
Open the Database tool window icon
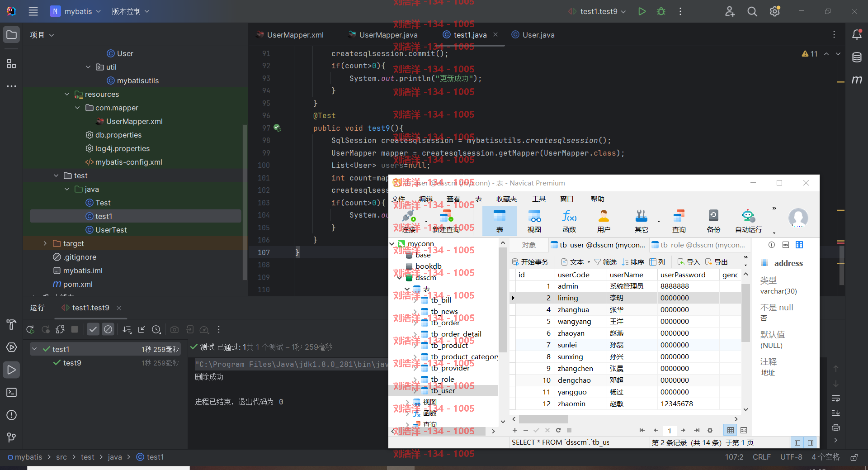click(x=857, y=57)
